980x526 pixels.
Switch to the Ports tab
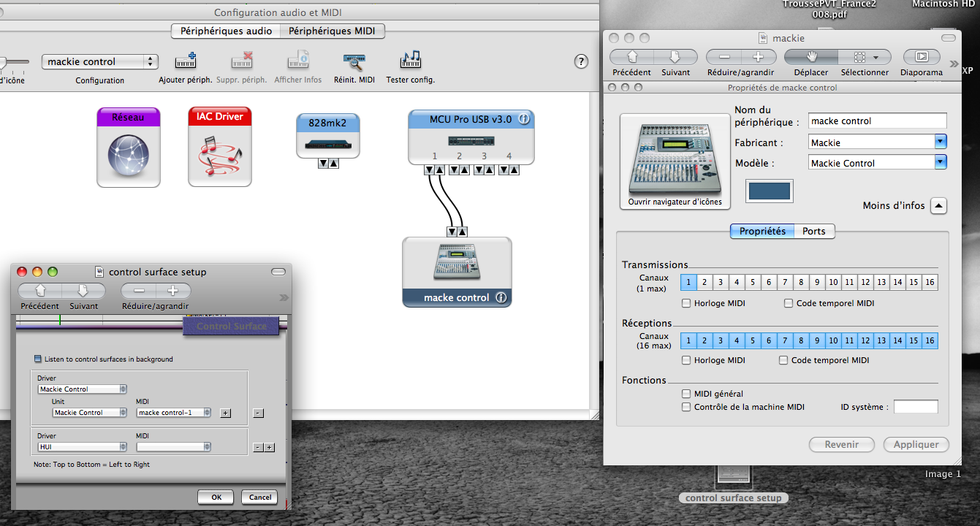(813, 231)
